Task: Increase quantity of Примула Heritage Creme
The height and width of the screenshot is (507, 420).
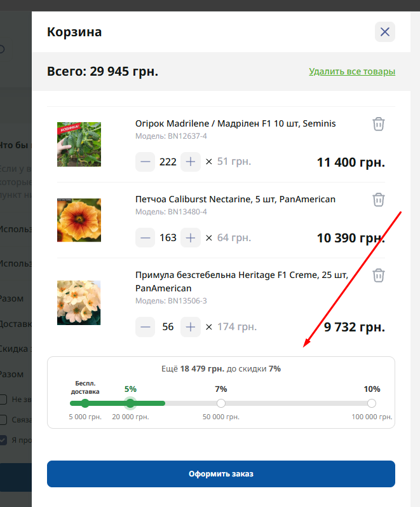Action: tap(191, 327)
